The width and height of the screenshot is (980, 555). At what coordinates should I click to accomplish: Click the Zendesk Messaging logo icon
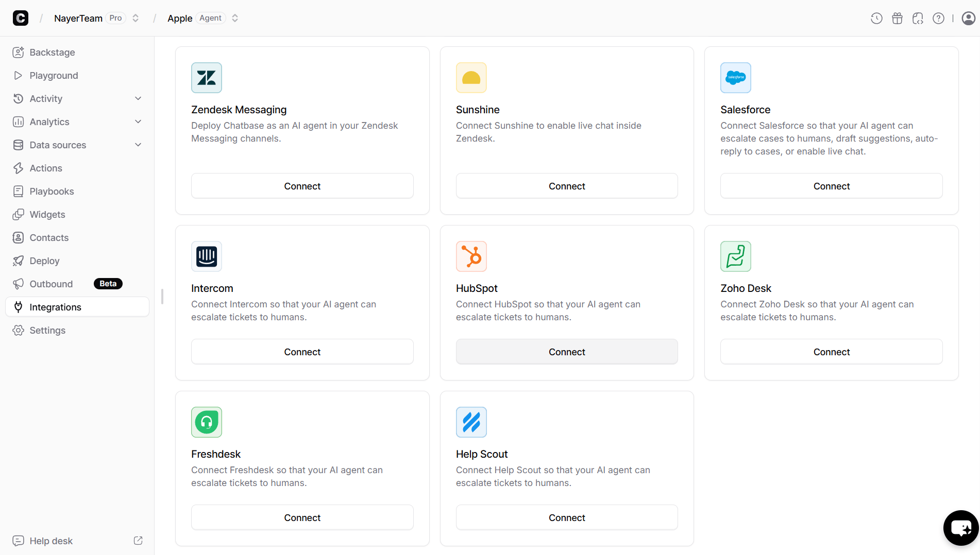click(207, 78)
